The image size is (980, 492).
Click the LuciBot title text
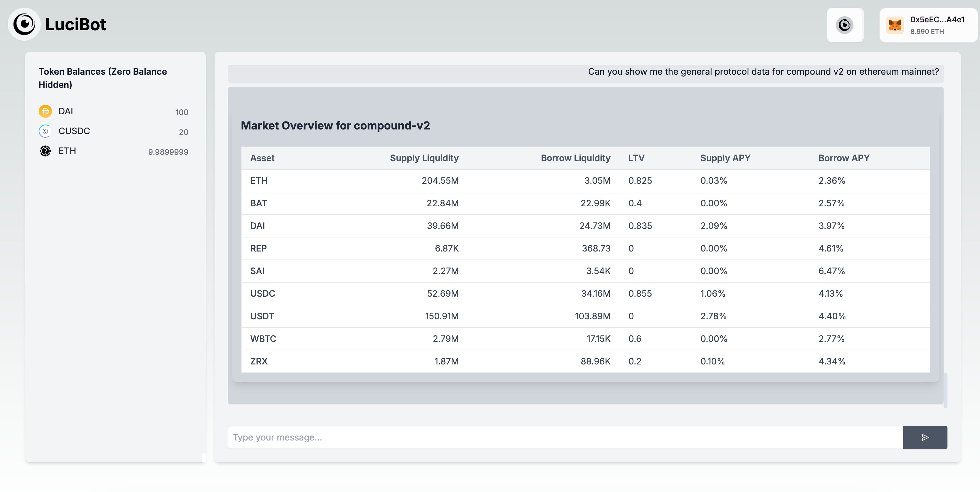point(75,24)
